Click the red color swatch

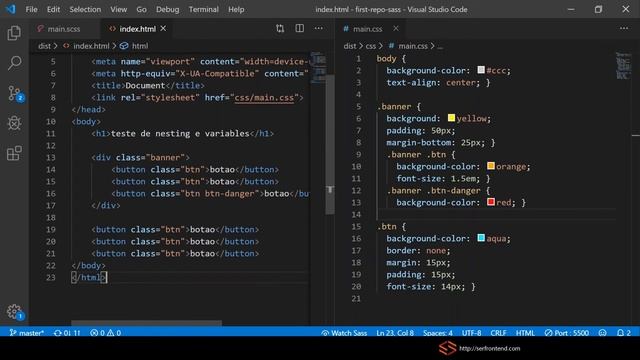click(491, 202)
